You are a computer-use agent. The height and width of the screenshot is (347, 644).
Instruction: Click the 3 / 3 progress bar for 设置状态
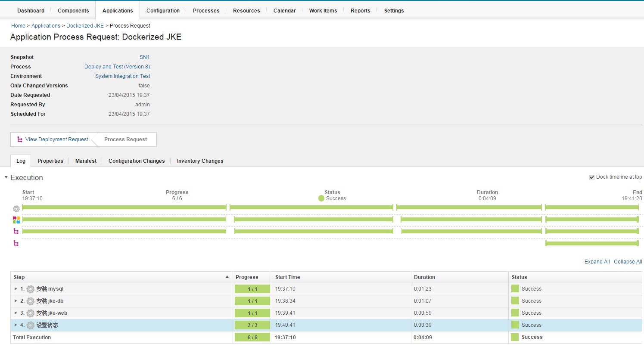coord(252,325)
